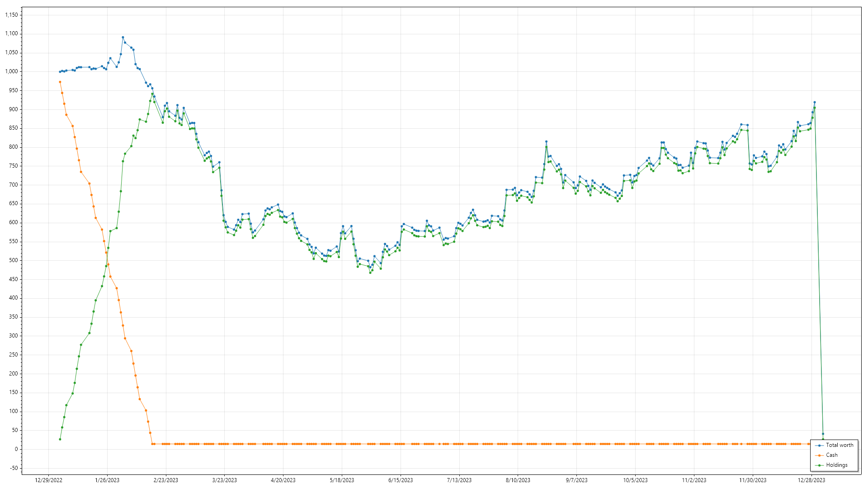Screen dimensions: 868x488
Task: Click the blue Total worth legend marker
Action: [820, 446]
